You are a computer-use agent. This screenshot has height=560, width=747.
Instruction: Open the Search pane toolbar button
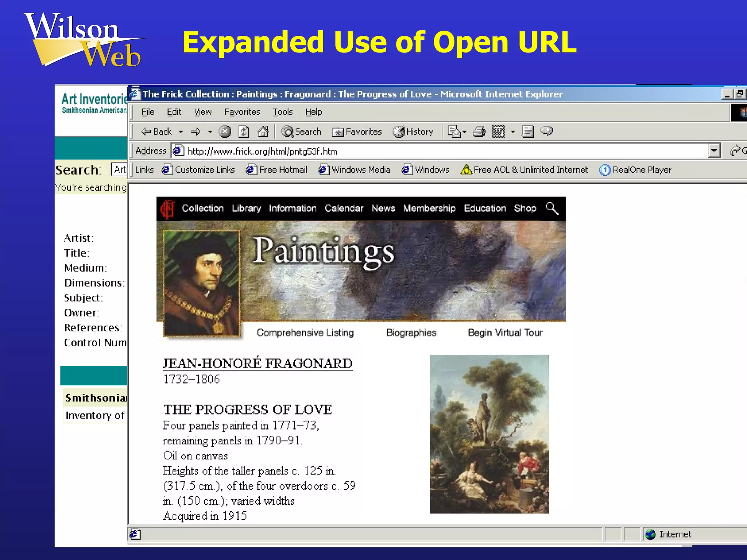(x=301, y=132)
